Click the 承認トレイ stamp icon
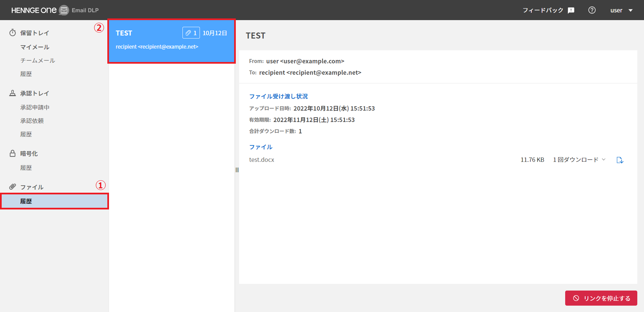This screenshot has width=644, height=312. click(x=13, y=93)
